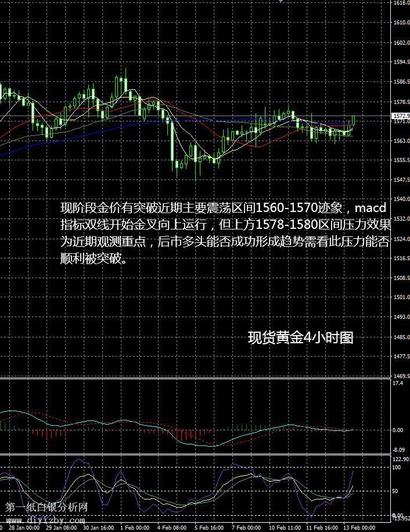Click the MACD -8.09 scale label

(397, 450)
